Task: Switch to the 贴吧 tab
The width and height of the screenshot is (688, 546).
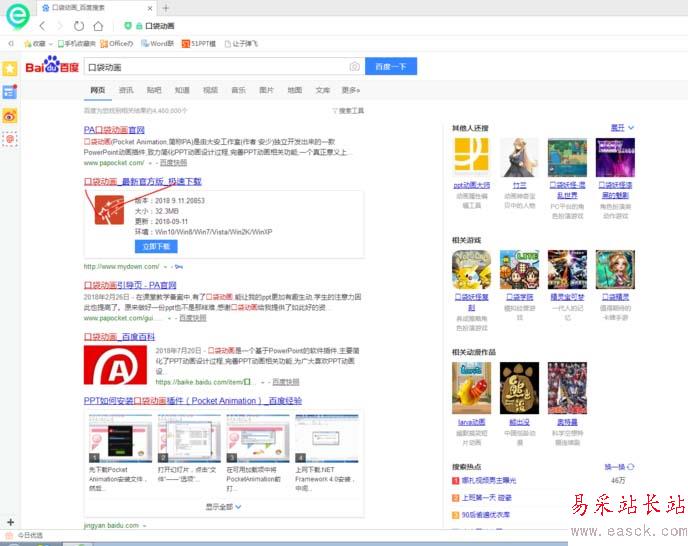Action: pos(154,90)
